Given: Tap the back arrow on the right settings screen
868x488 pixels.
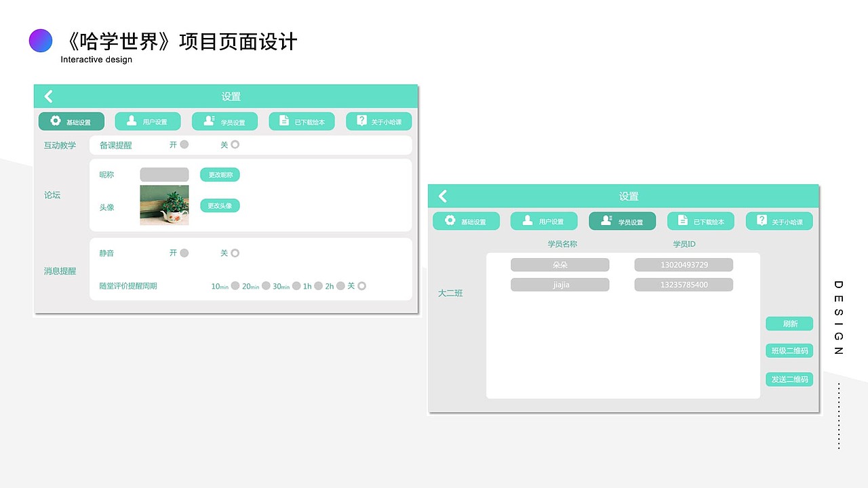Looking at the screenshot, I should [442, 196].
